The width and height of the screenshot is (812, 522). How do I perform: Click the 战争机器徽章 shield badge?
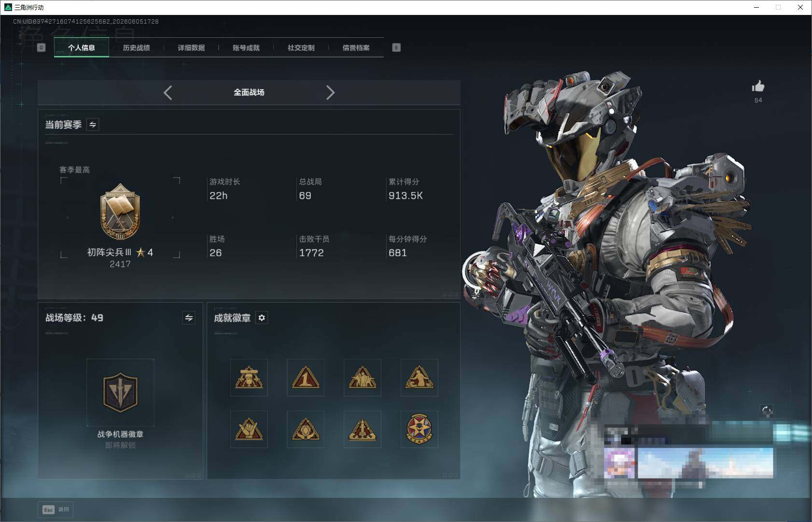[x=120, y=392]
